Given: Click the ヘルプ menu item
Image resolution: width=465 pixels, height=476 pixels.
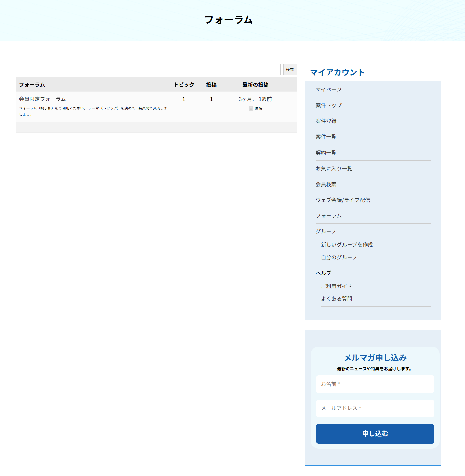Looking at the screenshot, I should (324, 273).
